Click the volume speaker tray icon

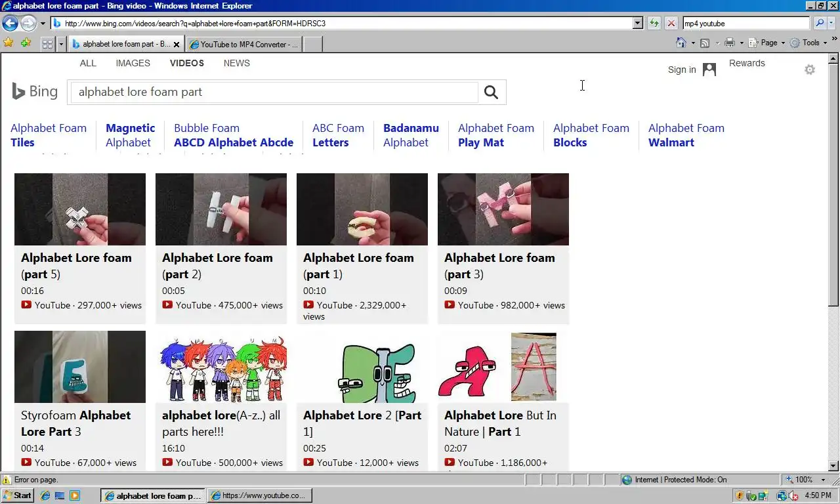pyautogui.click(x=793, y=495)
